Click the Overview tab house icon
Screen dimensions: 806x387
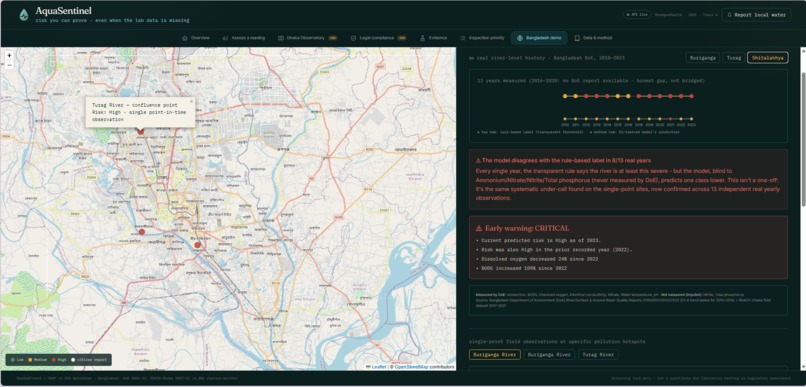tap(185, 38)
